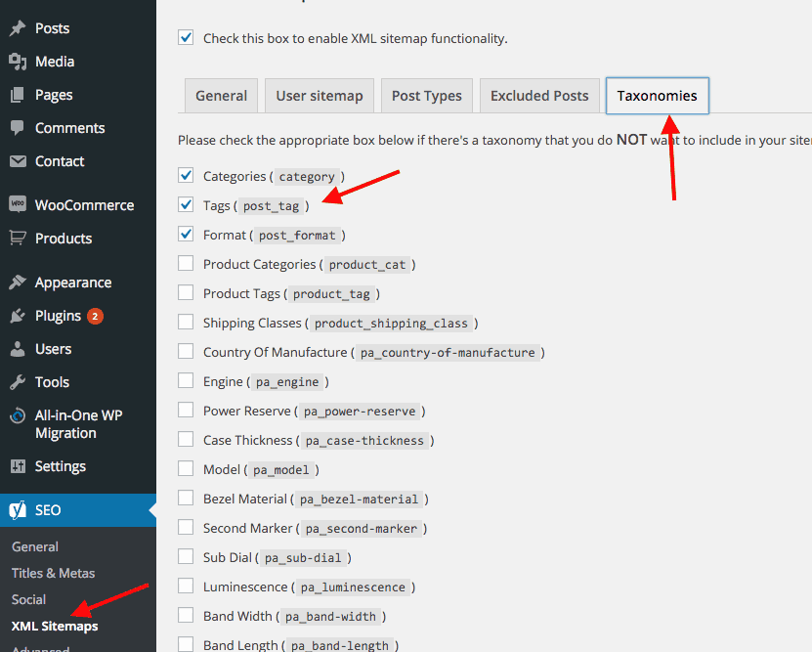The height and width of the screenshot is (652, 812).
Task: Open the Settings menu item
Action: coord(60,466)
